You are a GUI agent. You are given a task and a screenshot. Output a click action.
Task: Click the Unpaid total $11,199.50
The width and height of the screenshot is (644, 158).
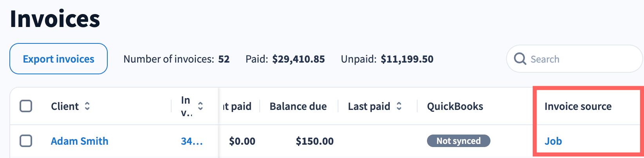[x=407, y=59]
